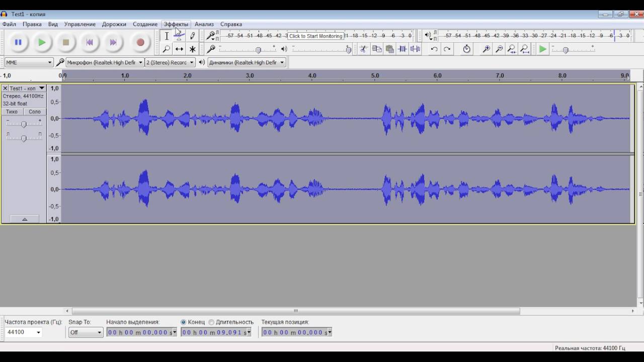Select the Draw (pencil) tool
This screenshot has height=362, width=644.
click(192, 36)
